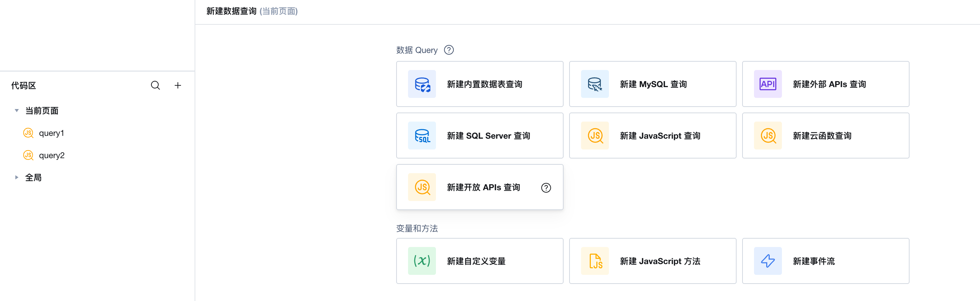The image size is (980, 301).
Task: Select 新建外部 APIs 查询 option
Action: coord(826,84)
